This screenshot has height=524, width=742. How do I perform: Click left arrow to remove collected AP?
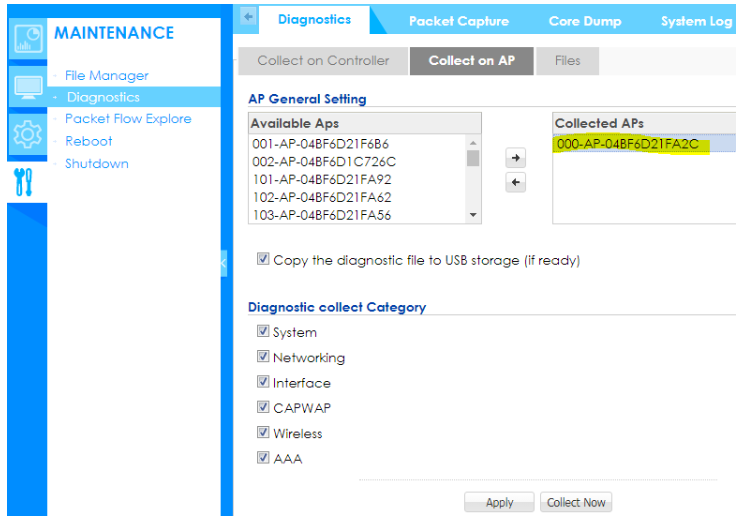click(515, 182)
